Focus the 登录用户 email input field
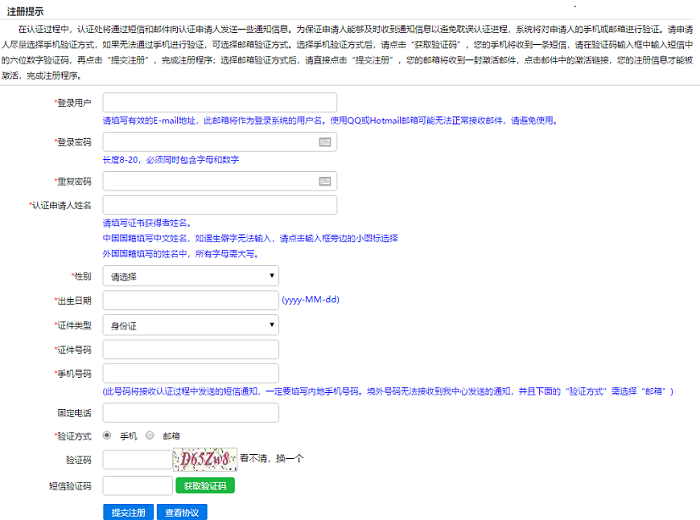The image size is (700, 520). click(220, 102)
